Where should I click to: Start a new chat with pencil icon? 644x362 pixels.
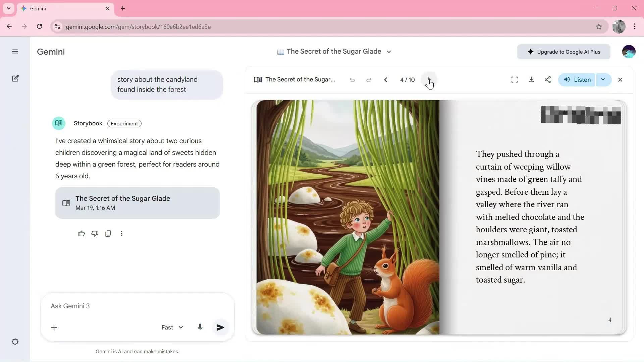pyautogui.click(x=15, y=78)
